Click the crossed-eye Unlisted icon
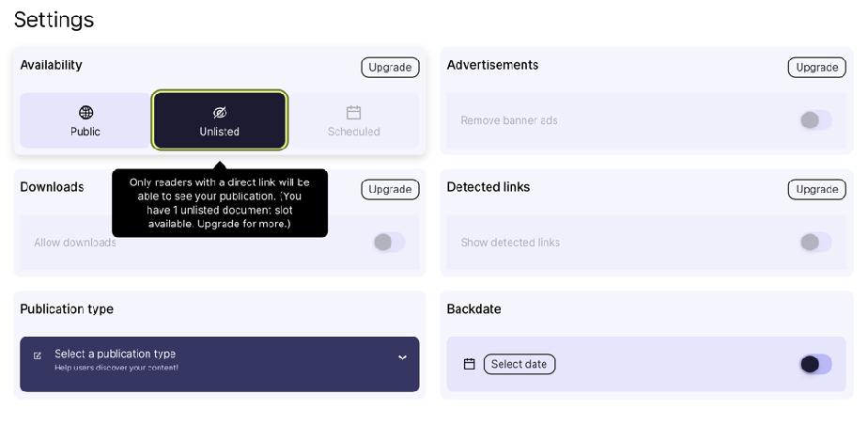 [x=220, y=113]
